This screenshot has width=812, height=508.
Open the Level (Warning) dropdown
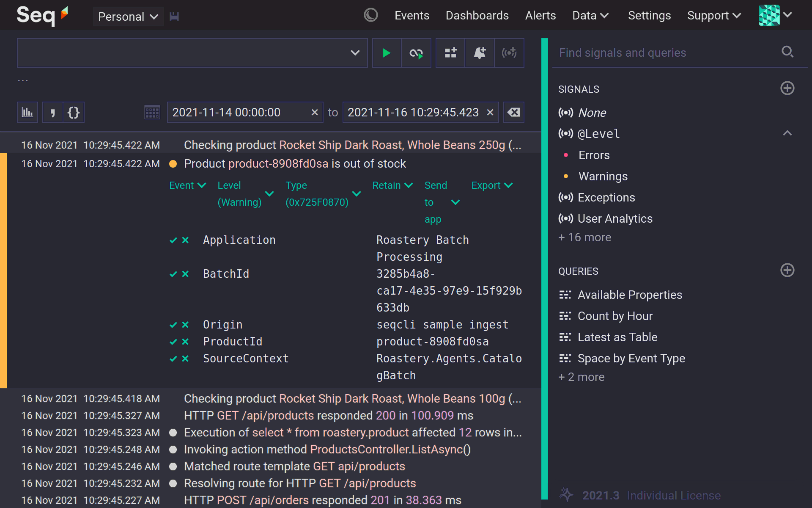(245, 194)
